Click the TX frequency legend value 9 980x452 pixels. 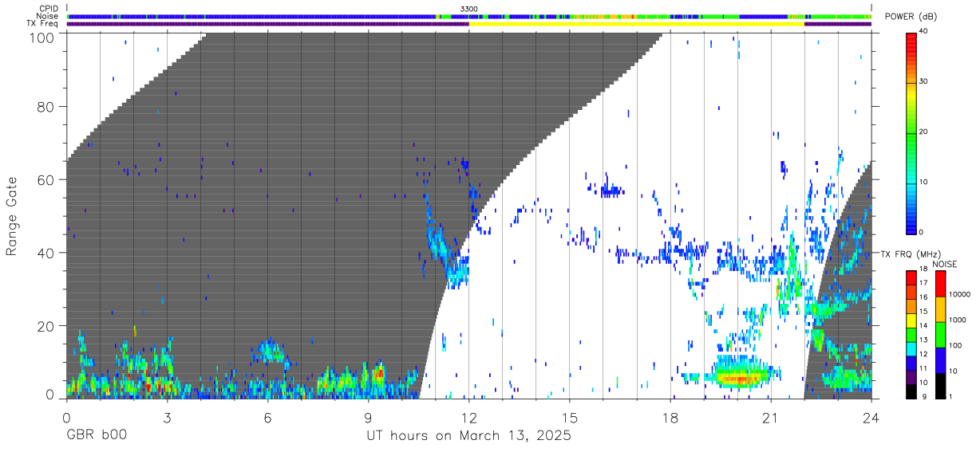click(x=923, y=395)
